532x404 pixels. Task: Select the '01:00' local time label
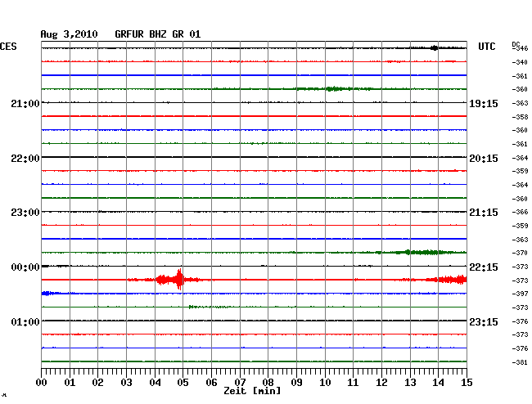coord(25,321)
